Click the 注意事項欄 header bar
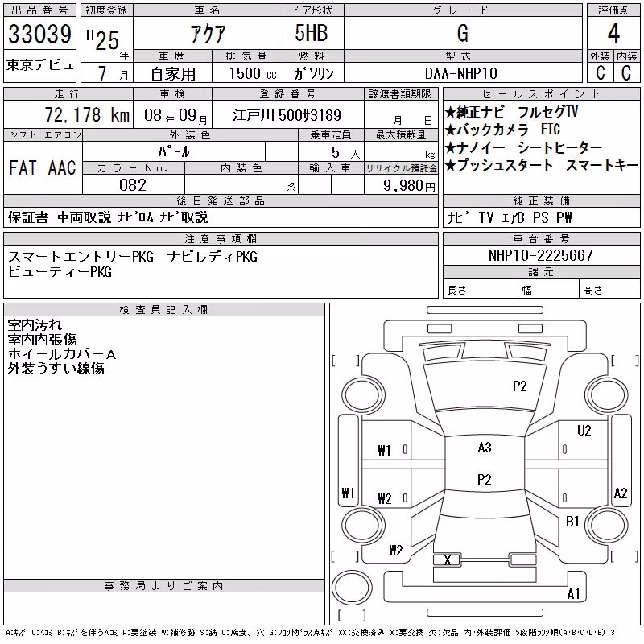The image size is (644, 644). click(221, 238)
